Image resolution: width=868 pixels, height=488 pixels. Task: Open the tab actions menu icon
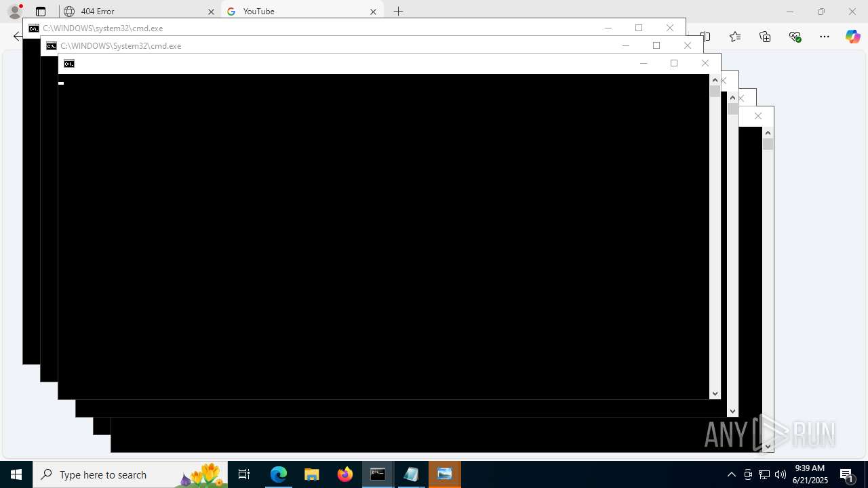[x=41, y=12]
